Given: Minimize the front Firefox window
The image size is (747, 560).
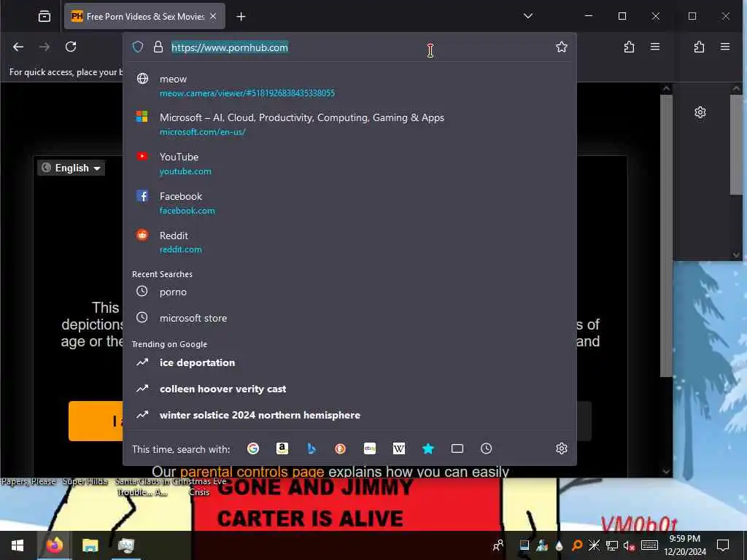Looking at the screenshot, I should (589, 16).
